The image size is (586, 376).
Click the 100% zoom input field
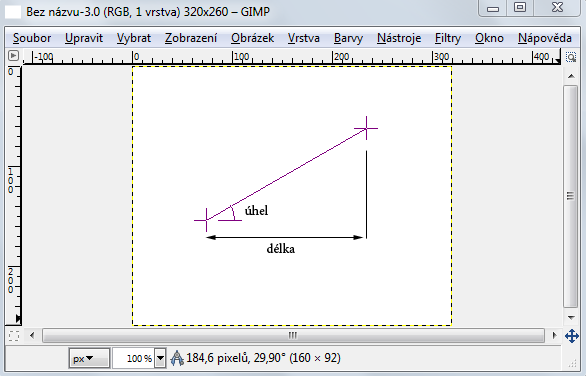pos(134,358)
